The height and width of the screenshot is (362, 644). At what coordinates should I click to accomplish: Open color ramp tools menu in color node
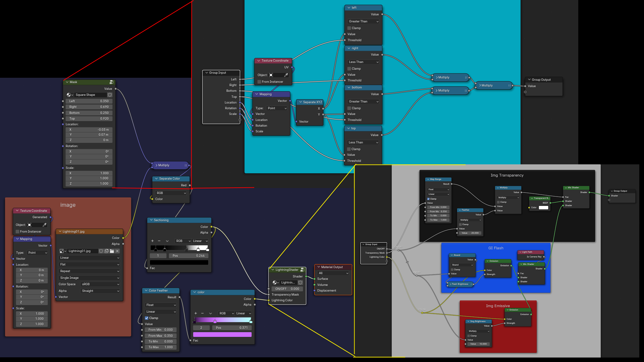210,313
